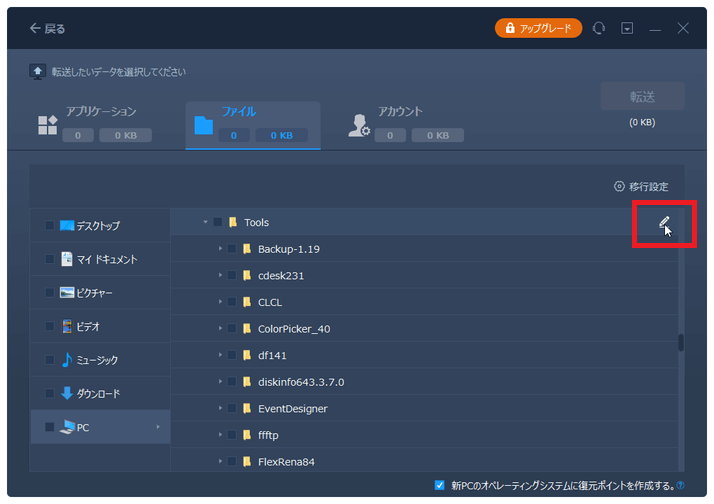
Task: Click the アカウント user icon
Action: click(358, 124)
